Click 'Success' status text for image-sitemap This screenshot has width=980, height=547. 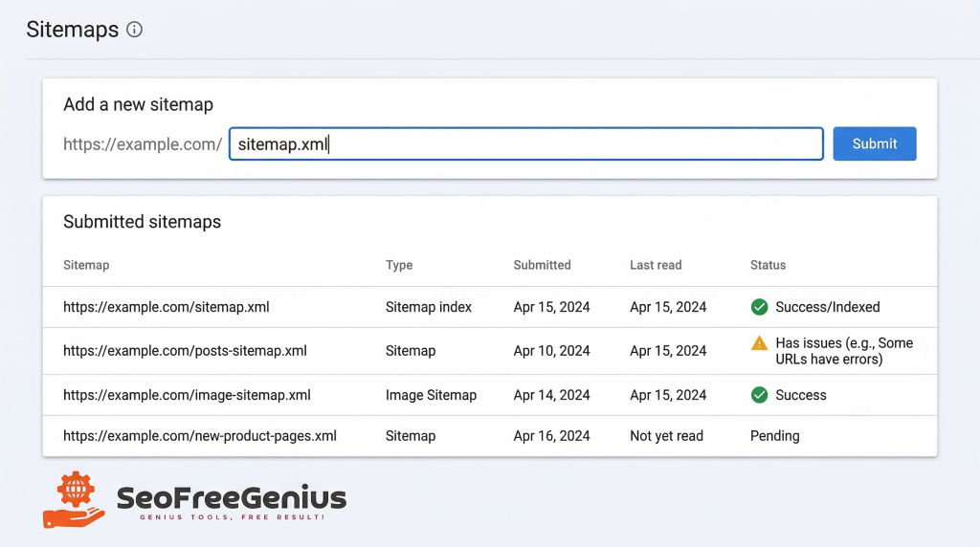[x=801, y=395]
